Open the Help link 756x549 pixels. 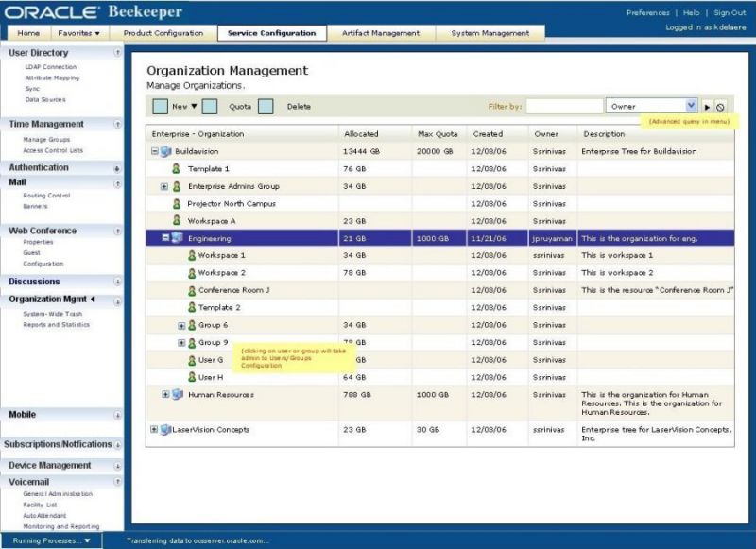coord(691,13)
